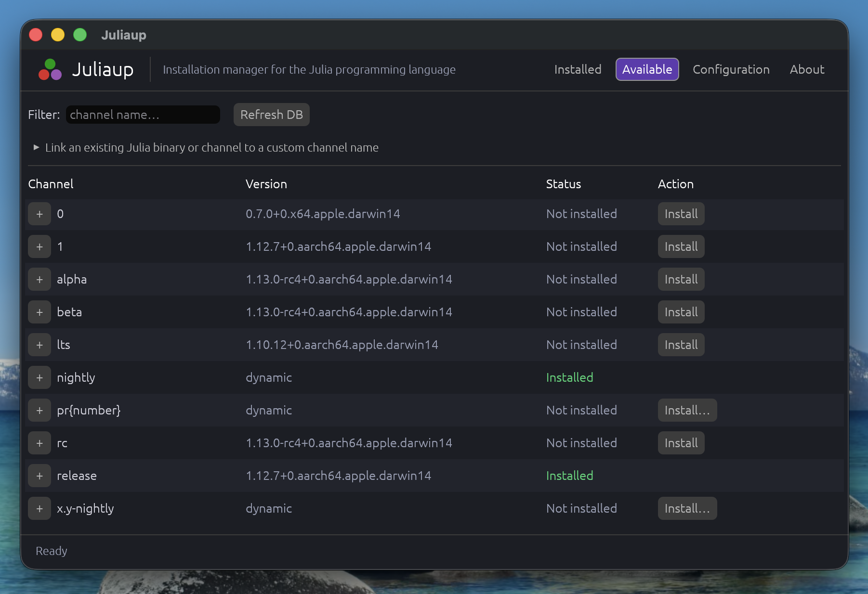Install the beta channel
This screenshot has width=868, height=594.
pyautogui.click(x=681, y=312)
